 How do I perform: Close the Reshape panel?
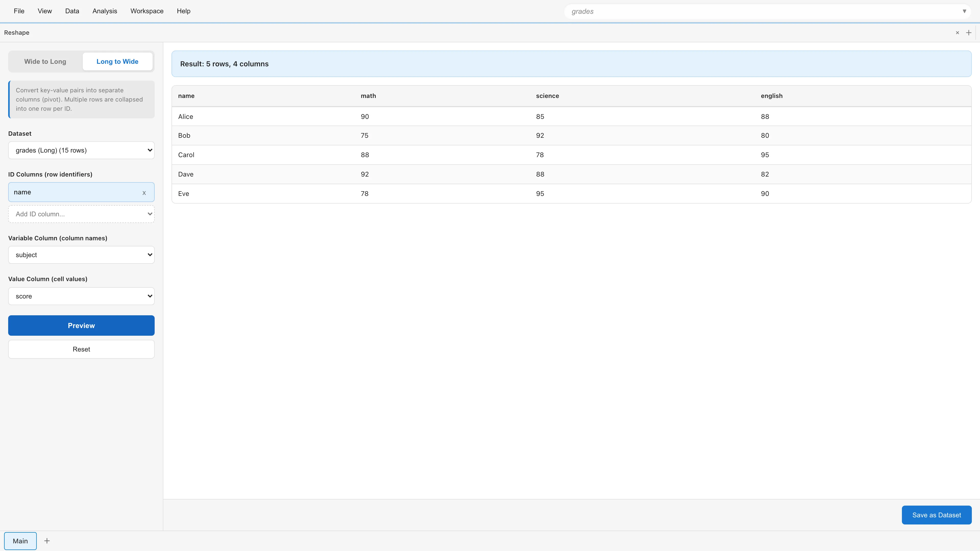click(x=957, y=33)
